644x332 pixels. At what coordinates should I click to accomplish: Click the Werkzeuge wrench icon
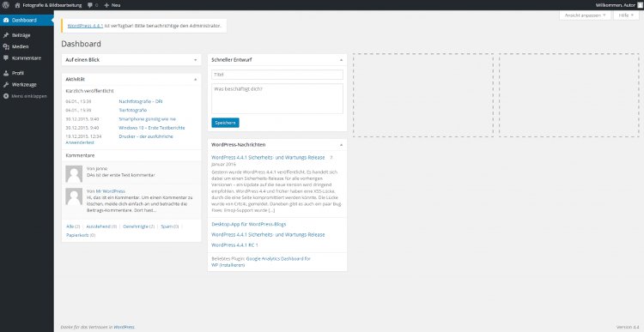(x=6, y=85)
